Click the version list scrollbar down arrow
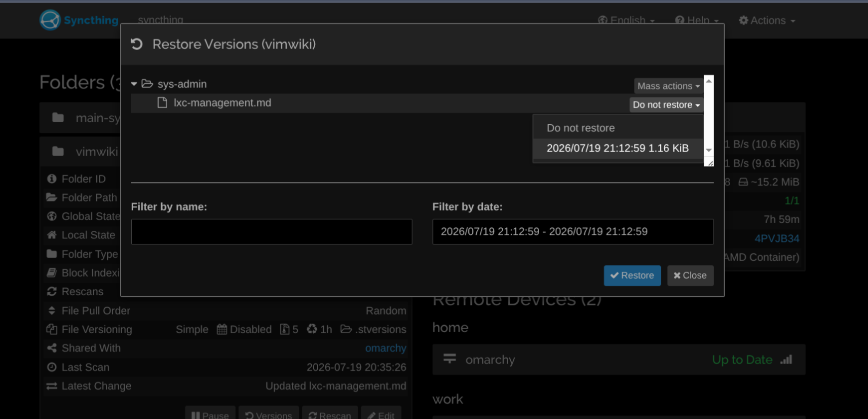 709,150
